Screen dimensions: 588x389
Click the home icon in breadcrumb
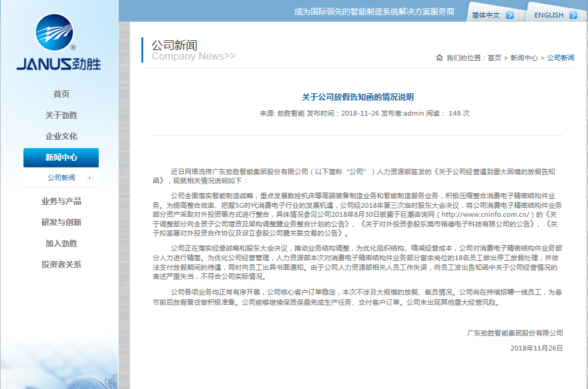pyautogui.click(x=439, y=58)
